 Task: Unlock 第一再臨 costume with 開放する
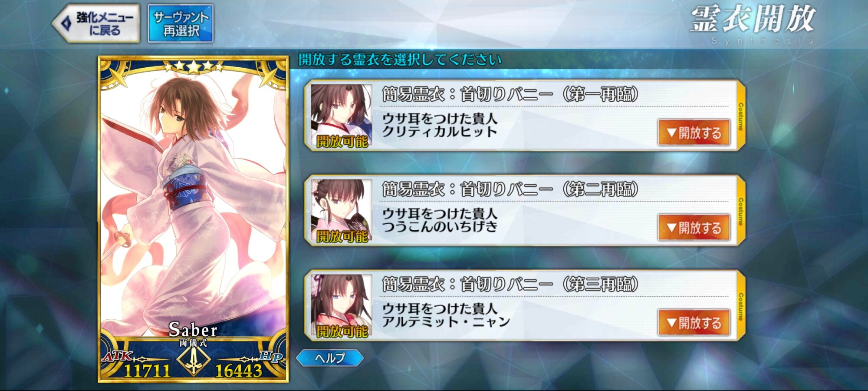(x=694, y=132)
